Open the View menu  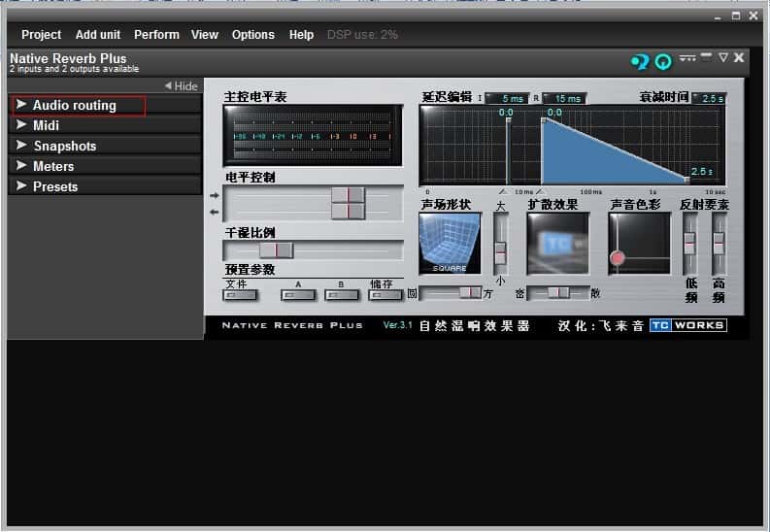click(x=205, y=35)
